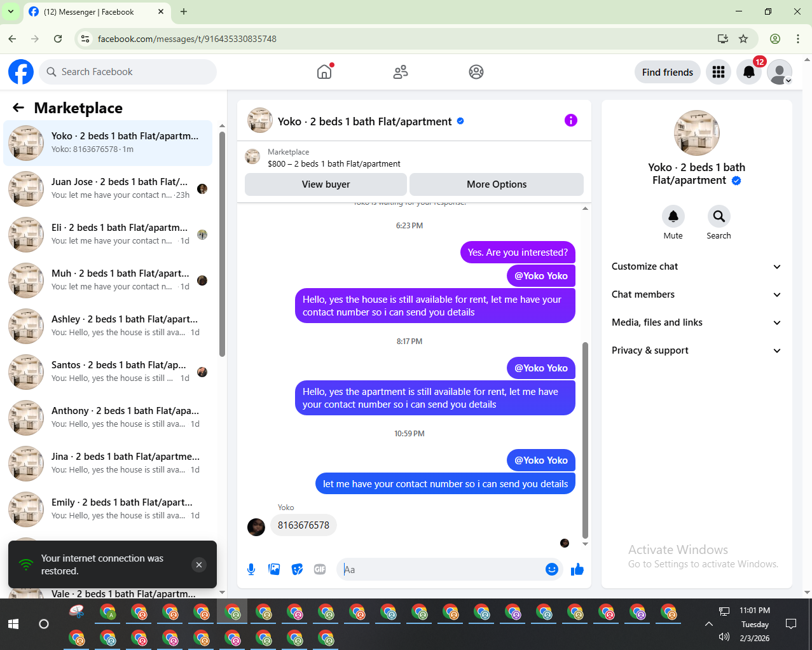Click the conversation list scrollbar
This screenshot has width=812, height=650.
point(222,244)
